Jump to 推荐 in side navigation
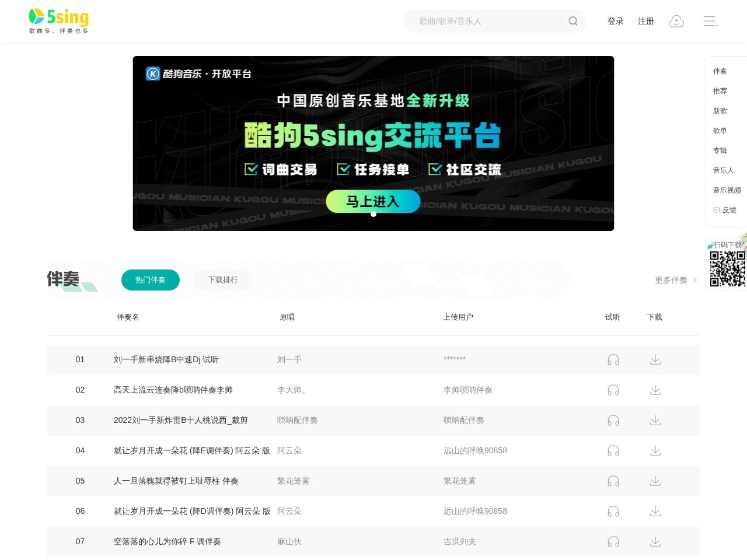The width and height of the screenshot is (747, 560). (x=720, y=91)
